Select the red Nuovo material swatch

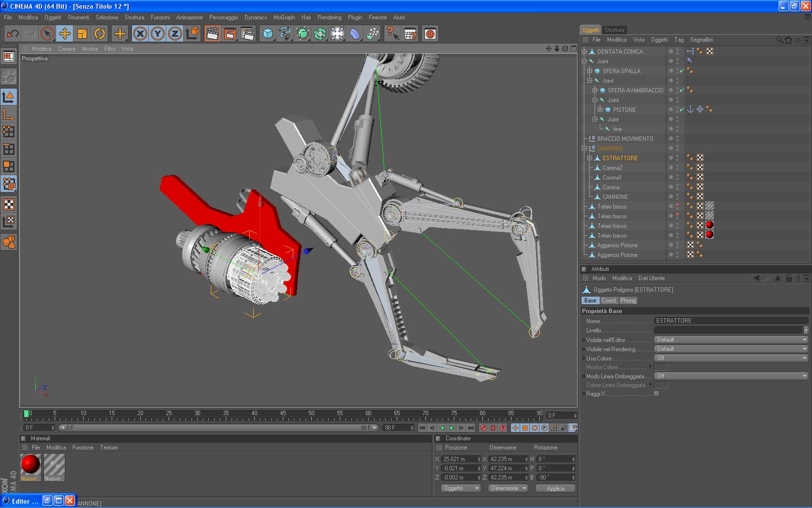pos(30,464)
